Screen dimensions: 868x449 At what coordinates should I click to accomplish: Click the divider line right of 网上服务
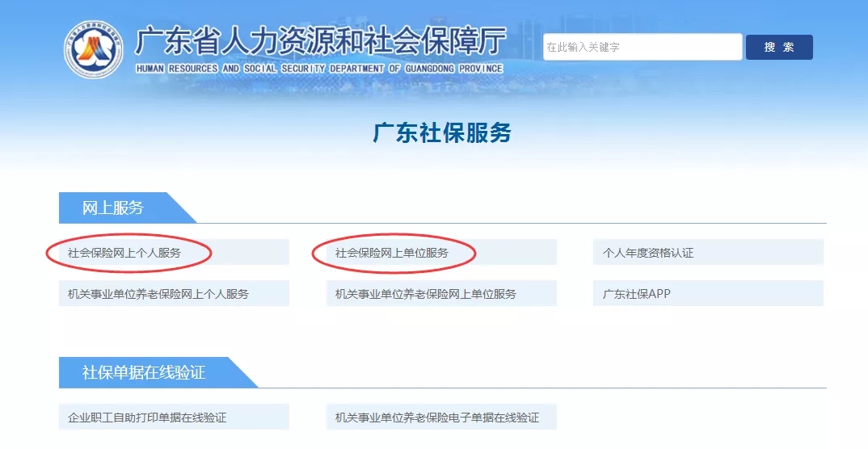point(509,223)
